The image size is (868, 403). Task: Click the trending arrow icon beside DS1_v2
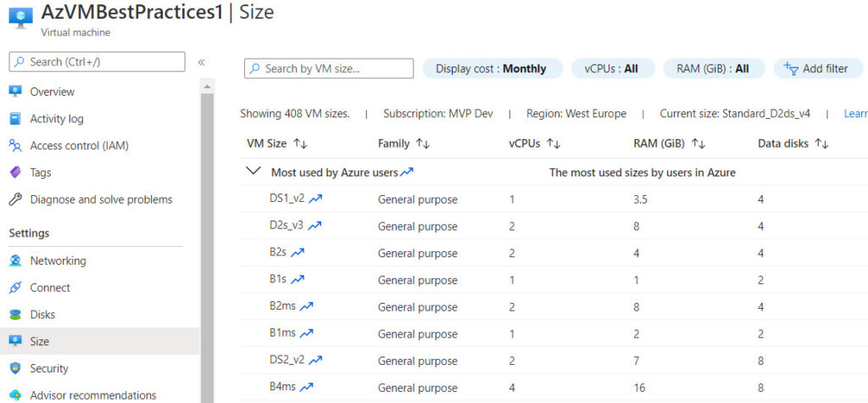point(315,199)
